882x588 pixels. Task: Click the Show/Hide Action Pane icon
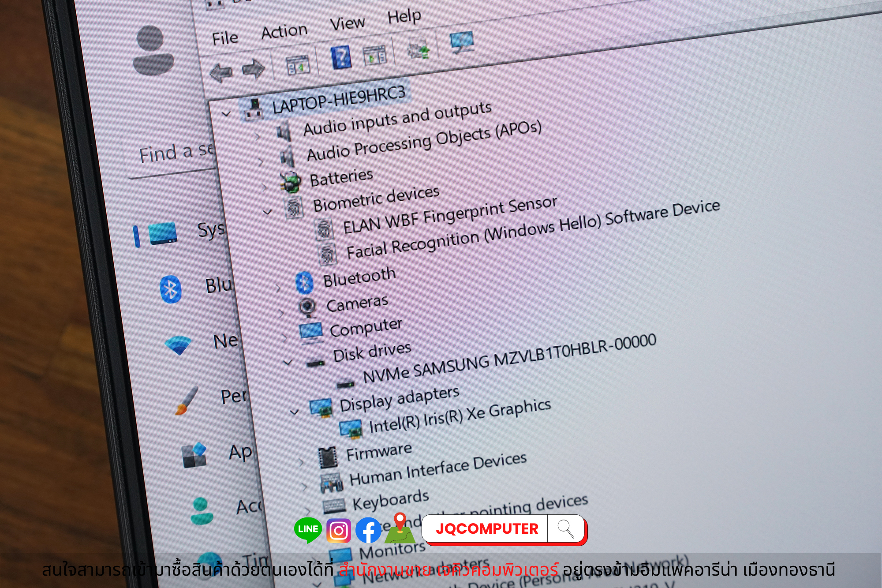374,56
